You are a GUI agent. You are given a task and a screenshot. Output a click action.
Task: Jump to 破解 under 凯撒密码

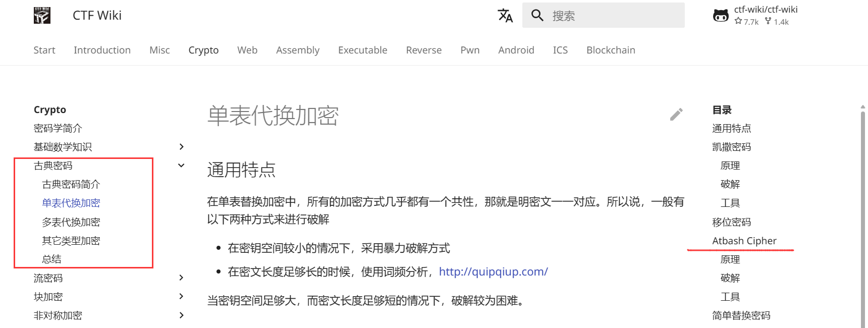730,184
